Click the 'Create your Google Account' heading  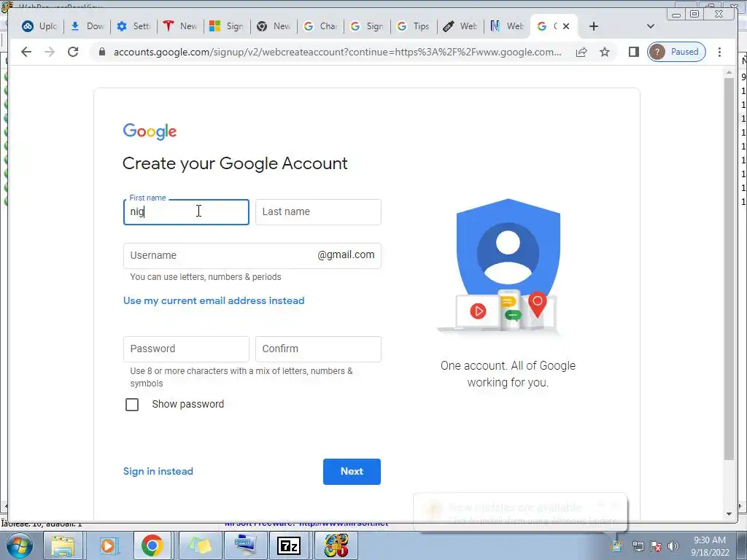click(x=235, y=163)
